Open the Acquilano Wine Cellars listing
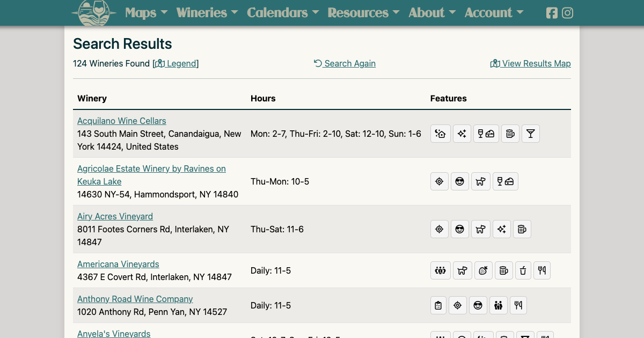The width and height of the screenshot is (644, 338). point(122,121)
